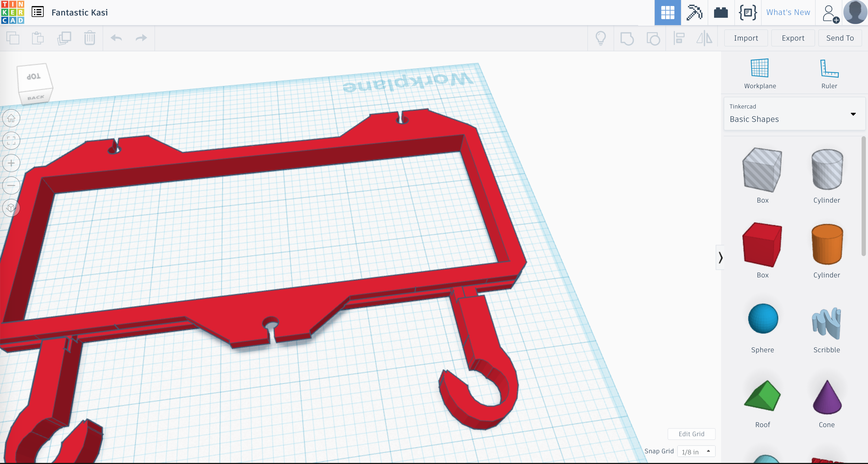
Task: Click the What's New menu item
Action: pyautogui.click(x=787, y=12)
